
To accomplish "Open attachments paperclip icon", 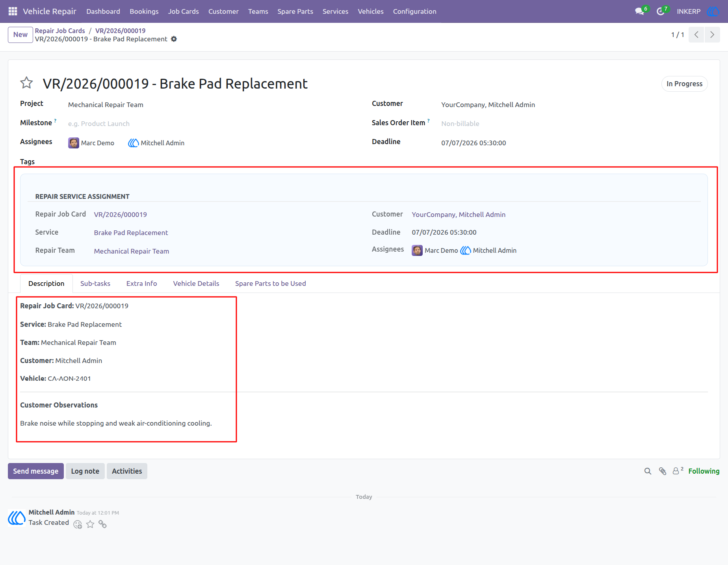I will click(x=663, y=471).
